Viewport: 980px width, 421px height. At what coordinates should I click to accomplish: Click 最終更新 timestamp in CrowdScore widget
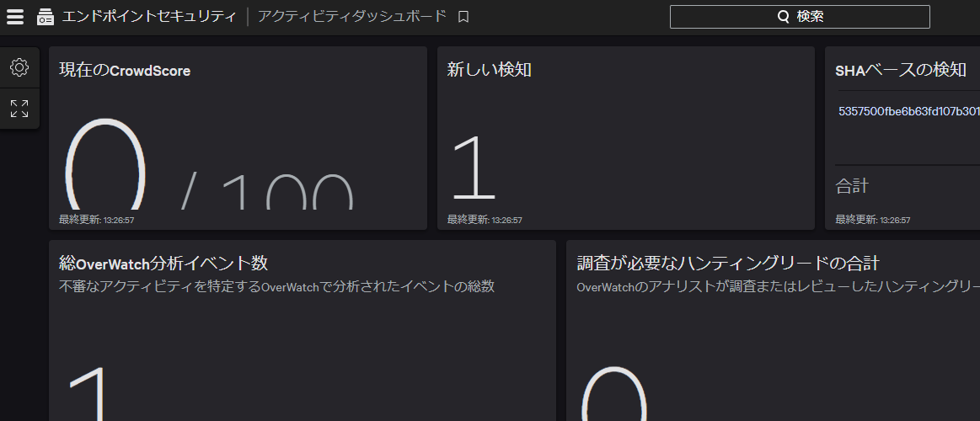point(96,220)
